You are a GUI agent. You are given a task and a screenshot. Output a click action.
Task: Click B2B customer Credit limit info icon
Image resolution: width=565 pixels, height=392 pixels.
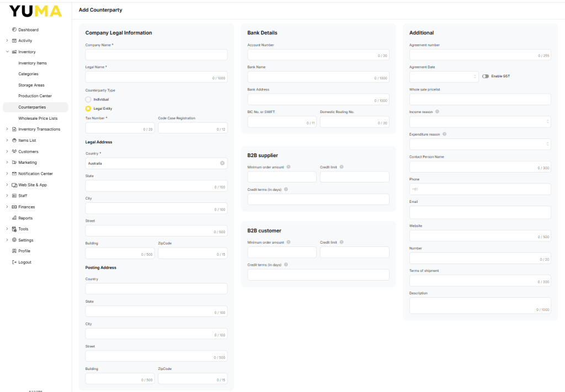tap(342, 242)
